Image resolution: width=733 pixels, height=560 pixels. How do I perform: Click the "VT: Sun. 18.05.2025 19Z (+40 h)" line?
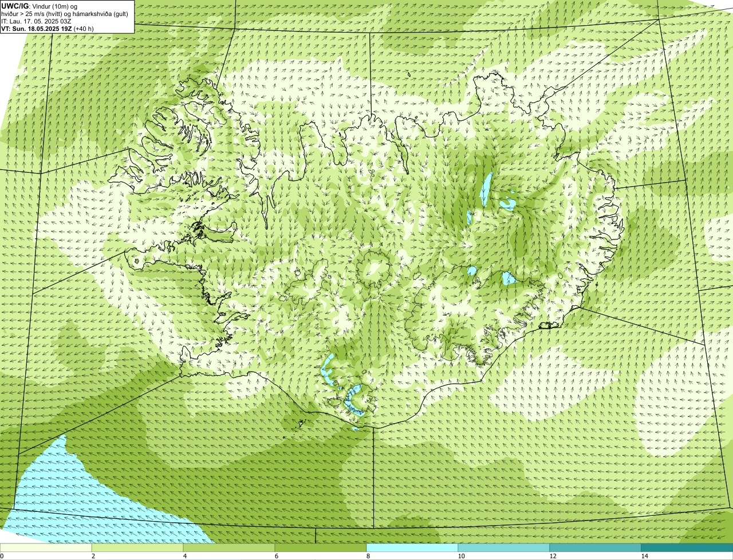tap(48, 29)
